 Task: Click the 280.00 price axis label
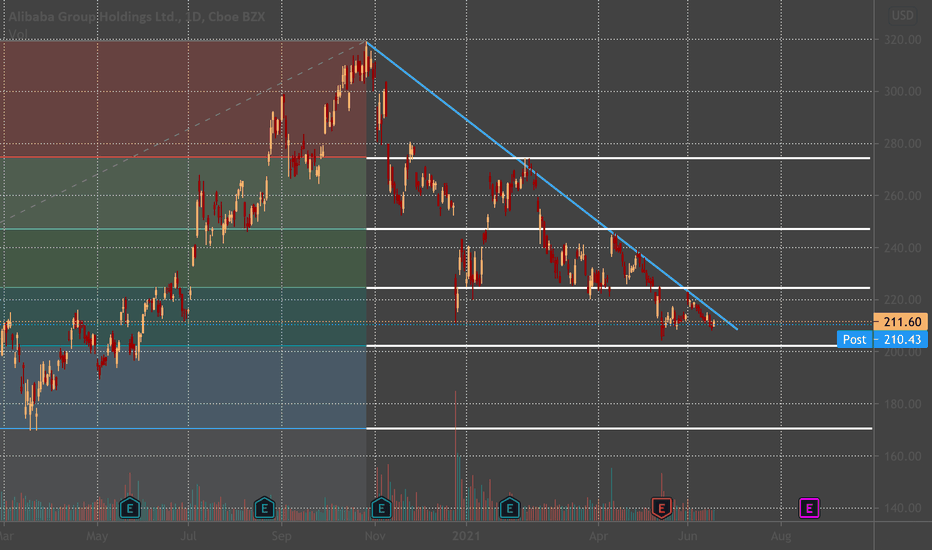[x=902, y=143]
